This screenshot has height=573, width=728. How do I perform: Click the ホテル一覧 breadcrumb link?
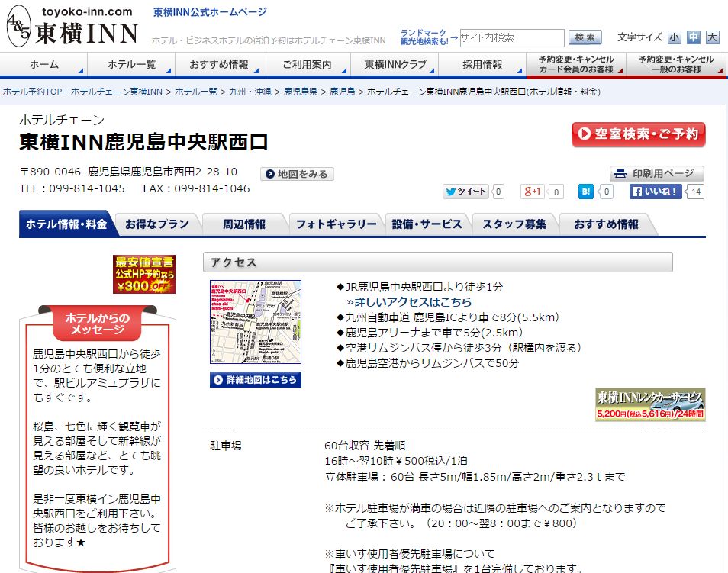(x=196, y=92)
